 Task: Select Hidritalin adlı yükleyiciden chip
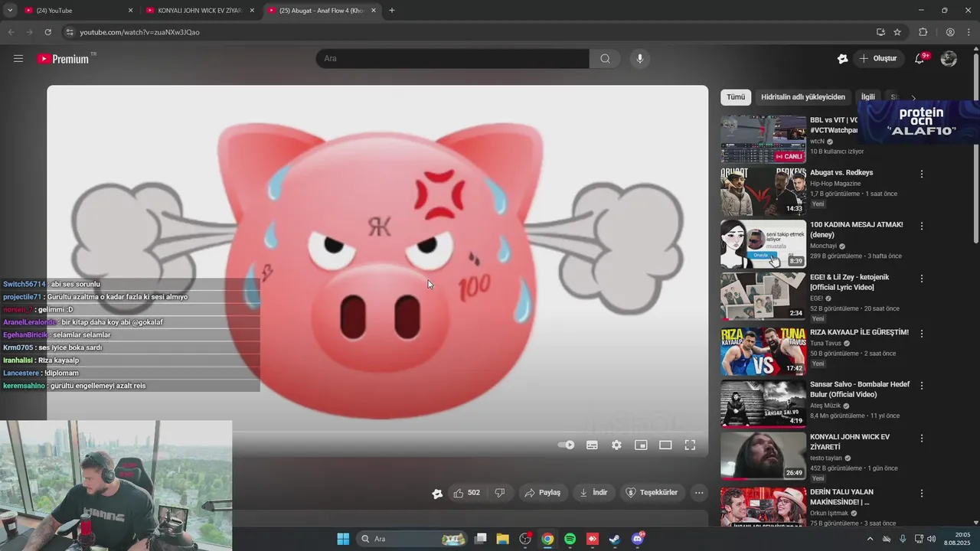click(x=803, y=97)
